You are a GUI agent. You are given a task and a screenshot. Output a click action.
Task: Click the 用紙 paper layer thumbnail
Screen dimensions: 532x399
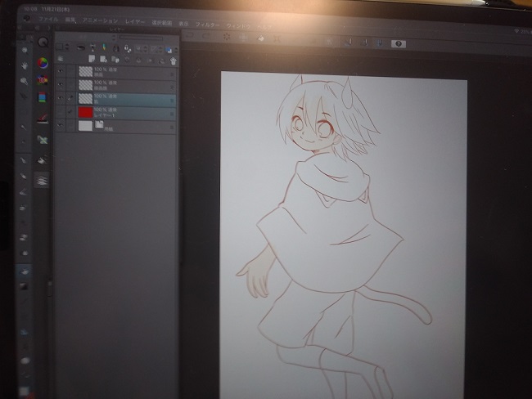pyautogui.click(x=85, y=126)
